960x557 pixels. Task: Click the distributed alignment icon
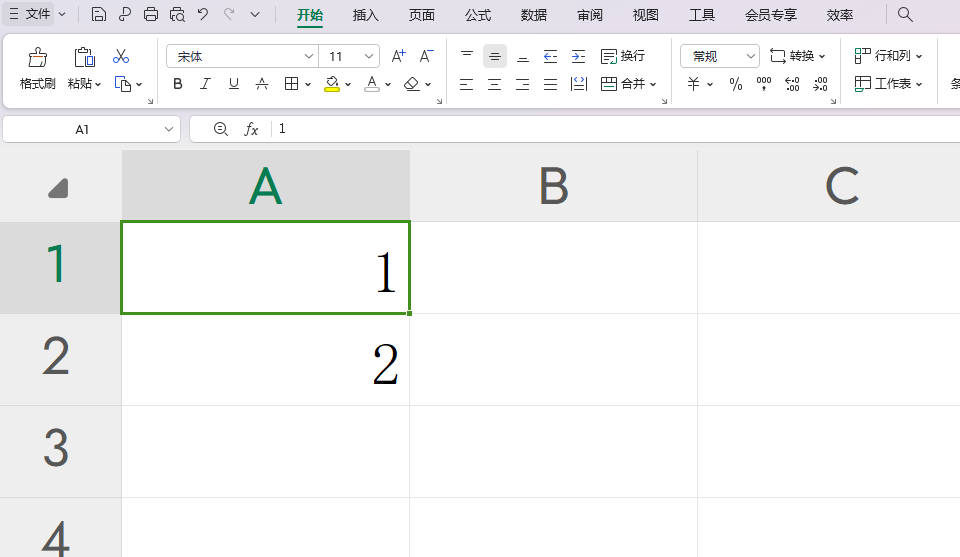click(x=579, y=84)
